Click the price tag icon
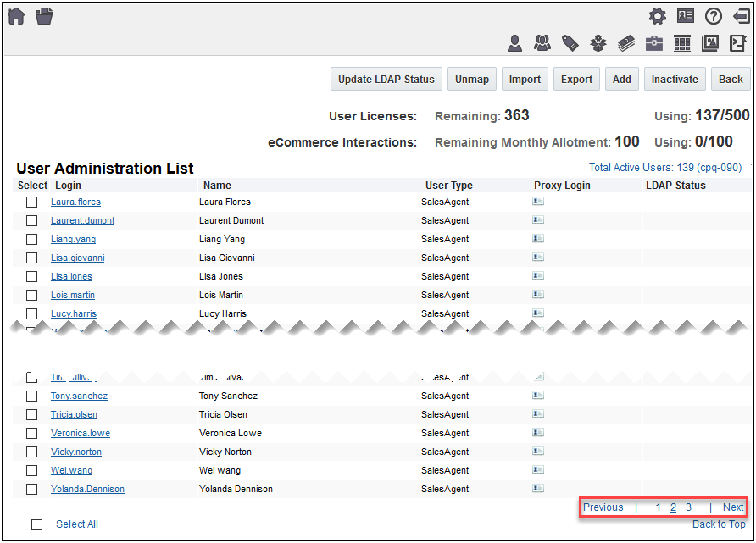The height and width of the screenshot is (543, 756). (x=570, y=43)
